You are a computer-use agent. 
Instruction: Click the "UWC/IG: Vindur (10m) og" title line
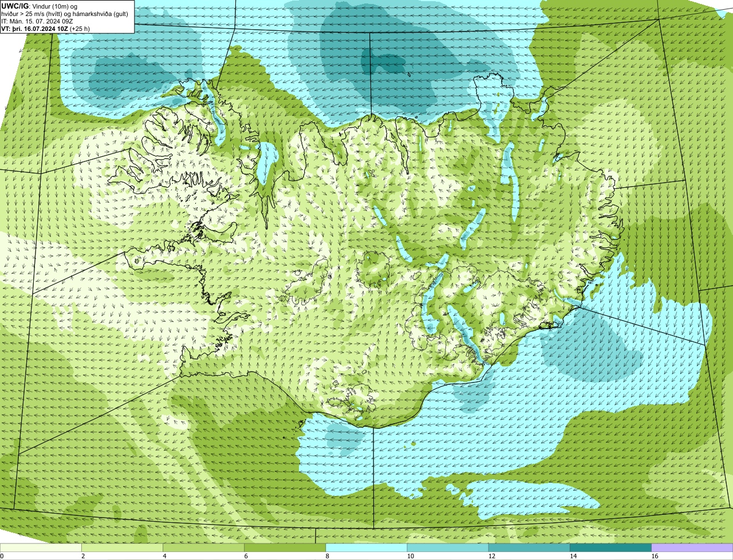(40, 6)
